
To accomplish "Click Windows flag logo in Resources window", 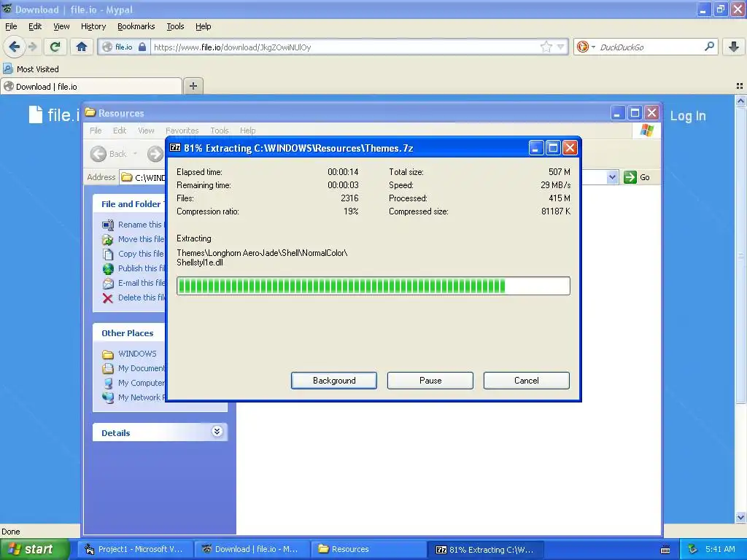I will click(x=647, y=130).
